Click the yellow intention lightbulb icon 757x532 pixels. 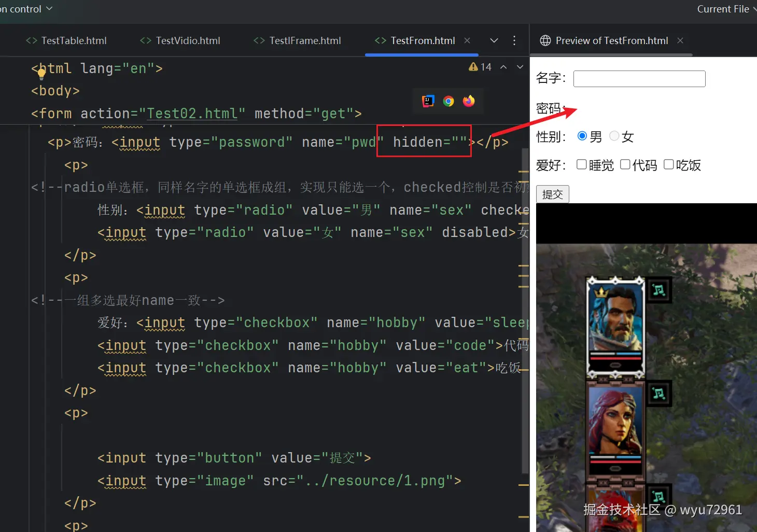pyautogui.click(x=41, y=73)
